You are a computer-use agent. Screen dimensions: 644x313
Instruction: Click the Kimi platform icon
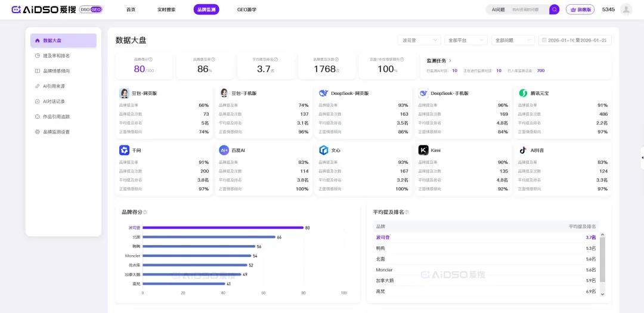(423, 150)
